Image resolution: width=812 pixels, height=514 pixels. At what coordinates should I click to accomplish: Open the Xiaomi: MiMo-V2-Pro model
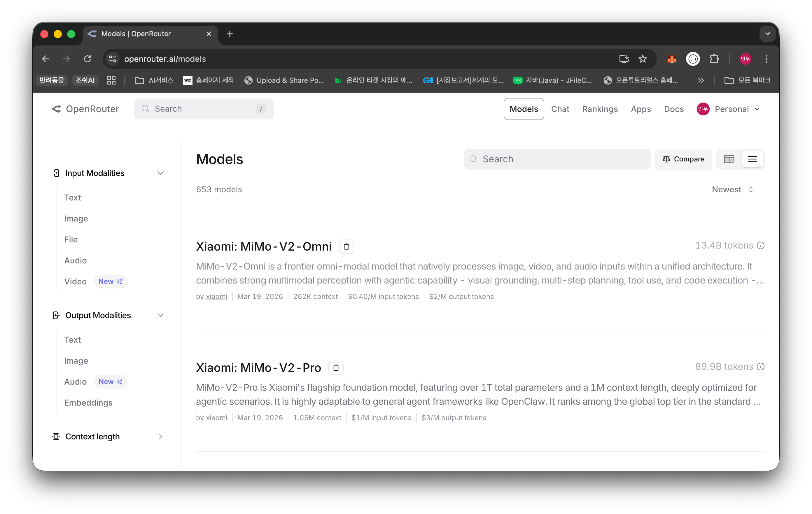258,368
